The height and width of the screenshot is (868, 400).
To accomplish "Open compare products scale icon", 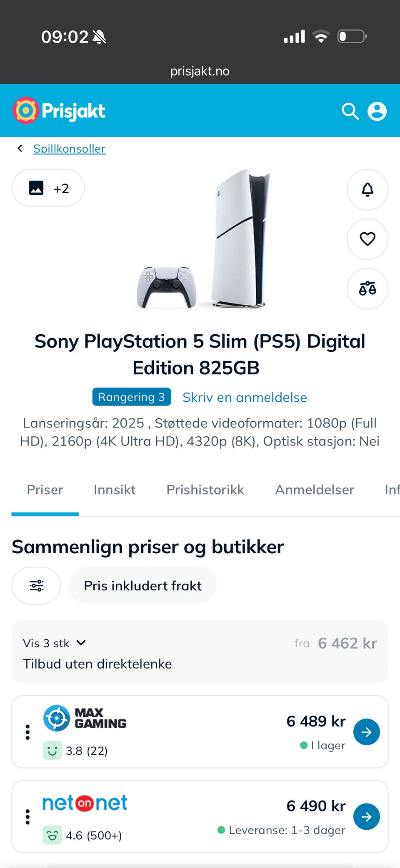I will (x=367, y=289).
